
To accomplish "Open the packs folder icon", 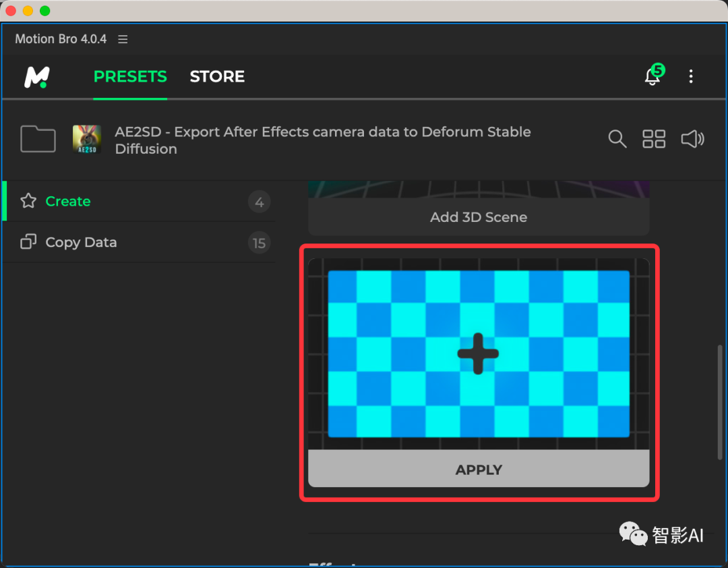I will click(x=38, y=138).
